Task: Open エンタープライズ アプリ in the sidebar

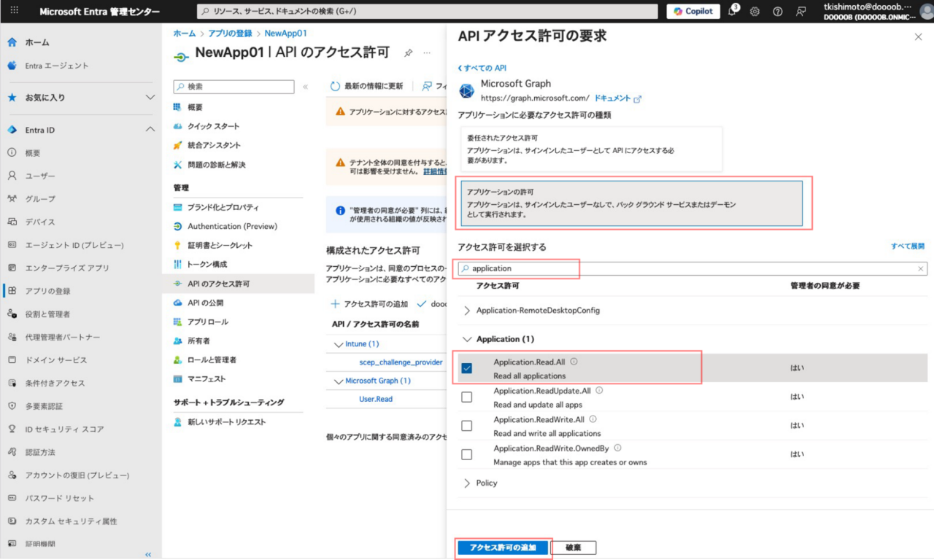Action: coord(67,268)
